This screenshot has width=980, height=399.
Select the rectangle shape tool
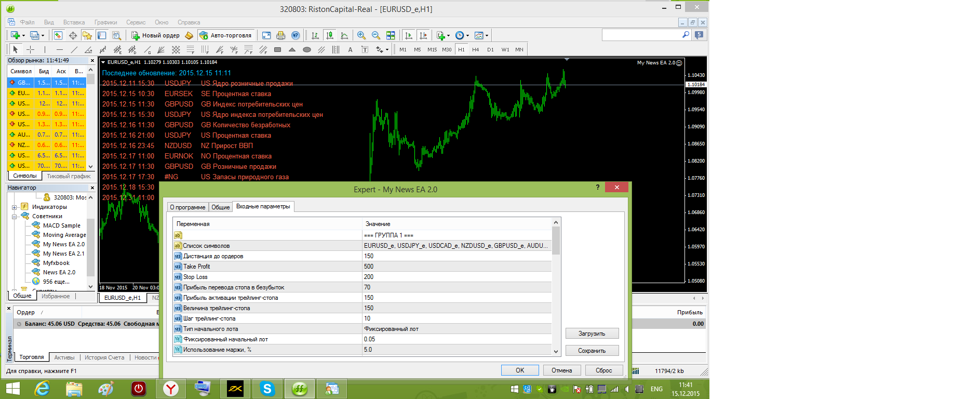coord(278,49)
